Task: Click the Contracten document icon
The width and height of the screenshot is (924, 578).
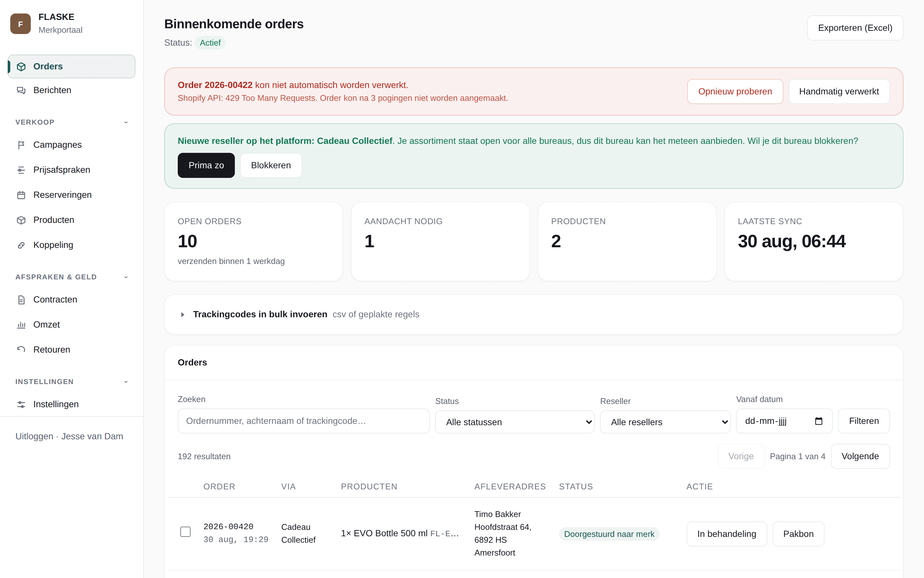Action: click(21, 300)
